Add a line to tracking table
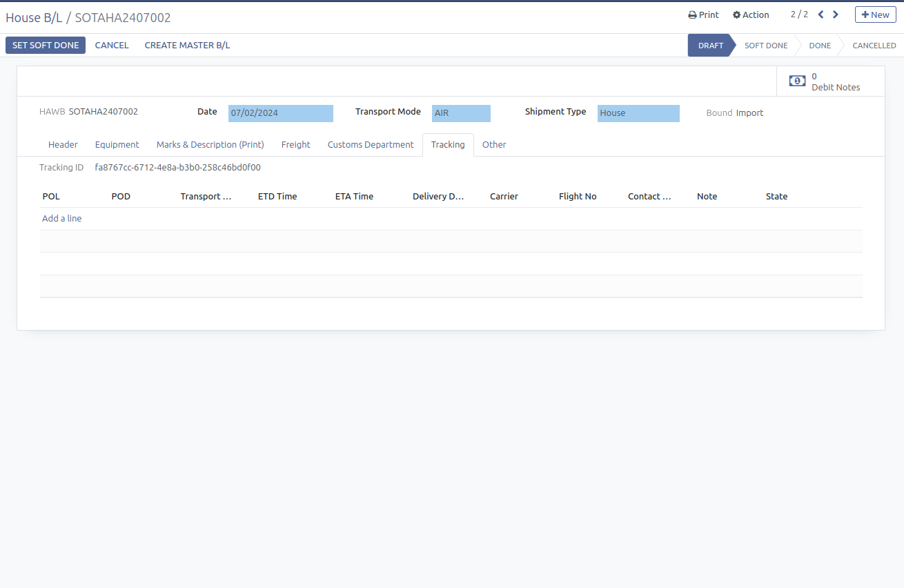904x588 pixels. coord(62,219)
